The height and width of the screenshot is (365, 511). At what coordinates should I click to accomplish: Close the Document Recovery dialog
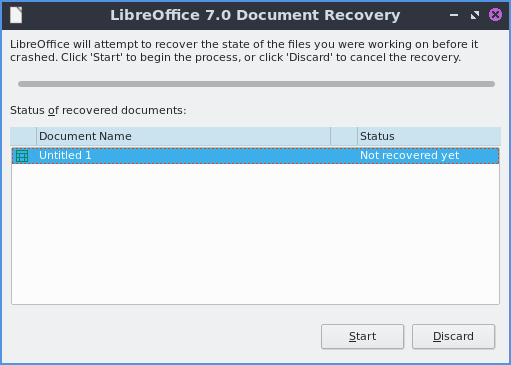495,15
